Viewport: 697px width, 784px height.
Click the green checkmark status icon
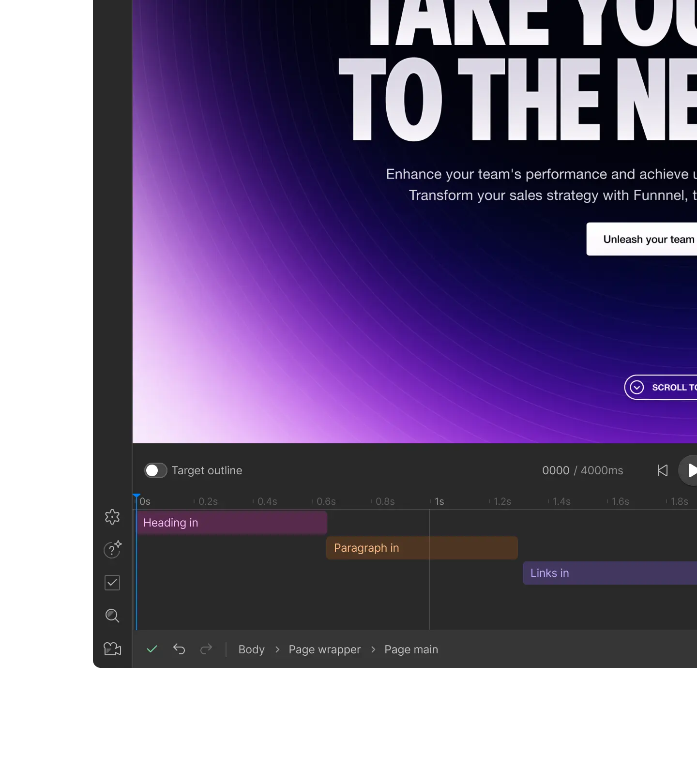[152, 649]
